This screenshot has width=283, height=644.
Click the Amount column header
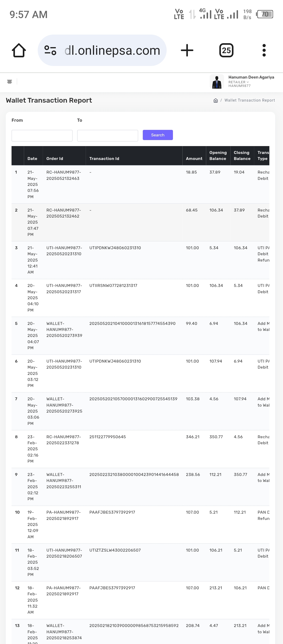(x=194, y=159)
